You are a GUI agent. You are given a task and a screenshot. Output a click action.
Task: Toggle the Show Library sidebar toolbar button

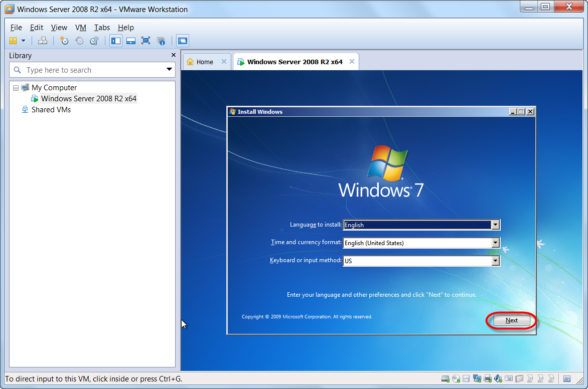click(x=116, y=41)
